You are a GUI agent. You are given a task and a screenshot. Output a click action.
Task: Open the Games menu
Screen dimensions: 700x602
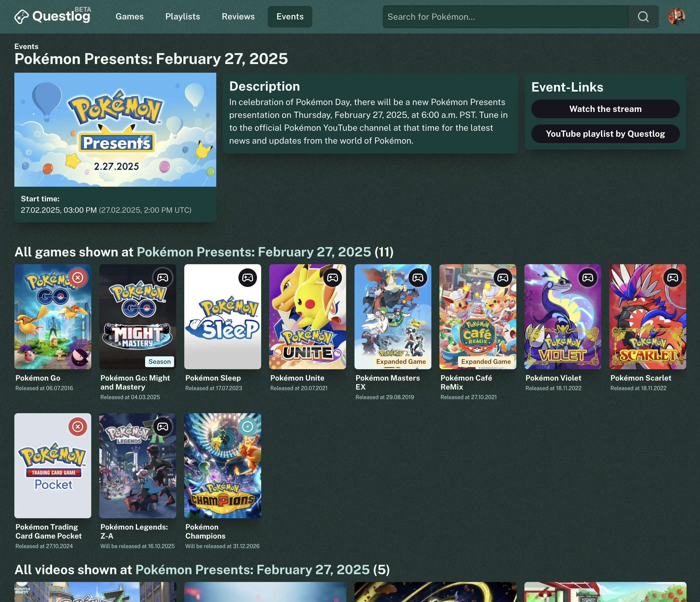(130, 16)
